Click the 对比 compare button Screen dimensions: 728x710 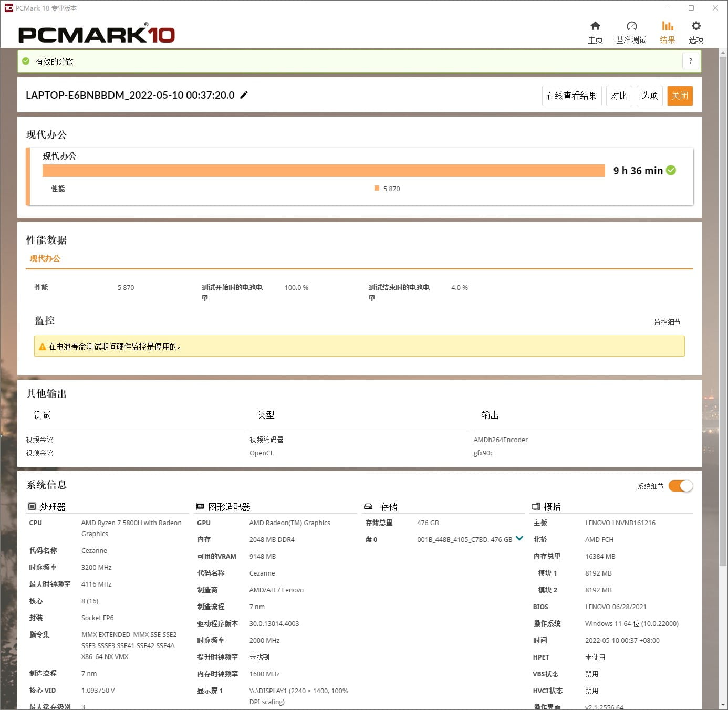[x=619, y=96]
